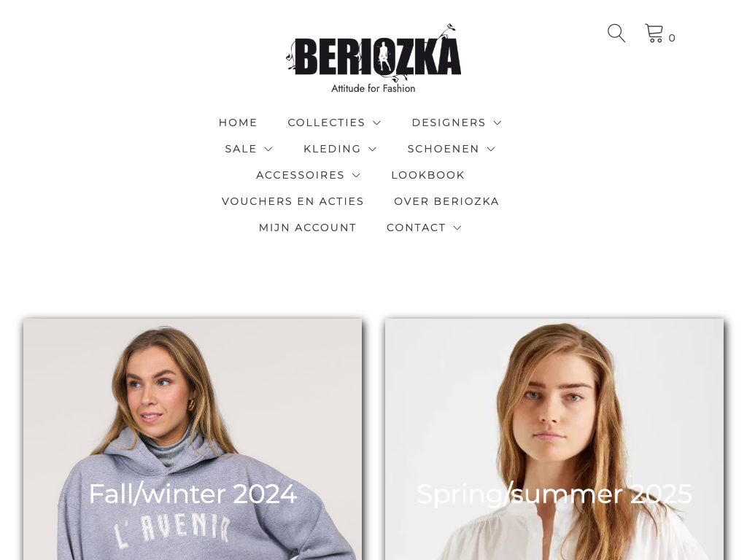Click the cart item count number
Image resolution: width=747 pixels, height=560 pixels.
tap(672, 38)
